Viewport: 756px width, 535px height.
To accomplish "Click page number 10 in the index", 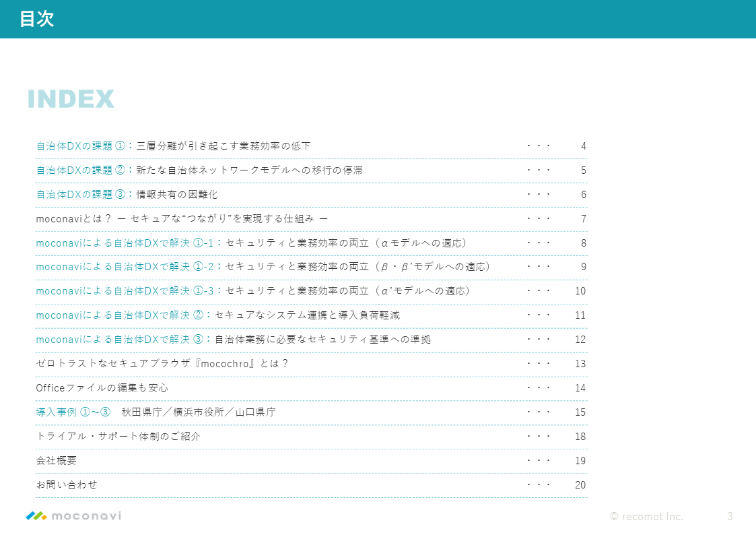I will [580, 291].
